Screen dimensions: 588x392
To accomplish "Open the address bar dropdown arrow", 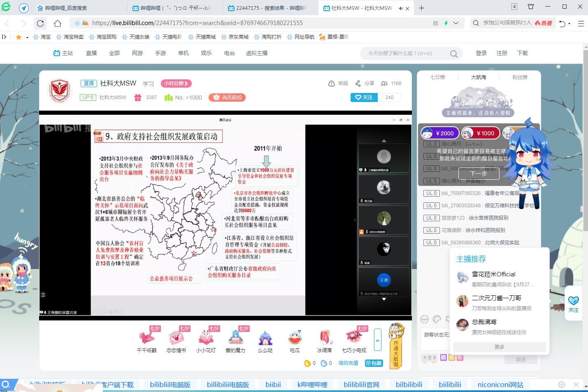I will pos(456,23).
